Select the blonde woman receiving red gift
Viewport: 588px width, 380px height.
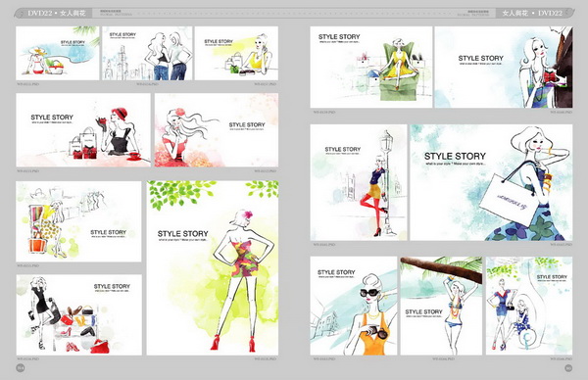click(x=504, y=67)
